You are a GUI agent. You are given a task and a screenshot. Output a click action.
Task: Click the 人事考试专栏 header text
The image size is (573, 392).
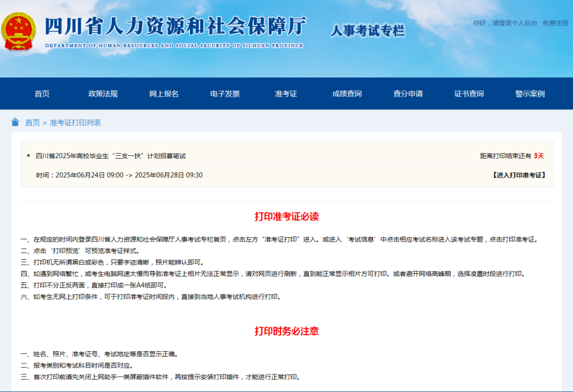coord(367,31)
